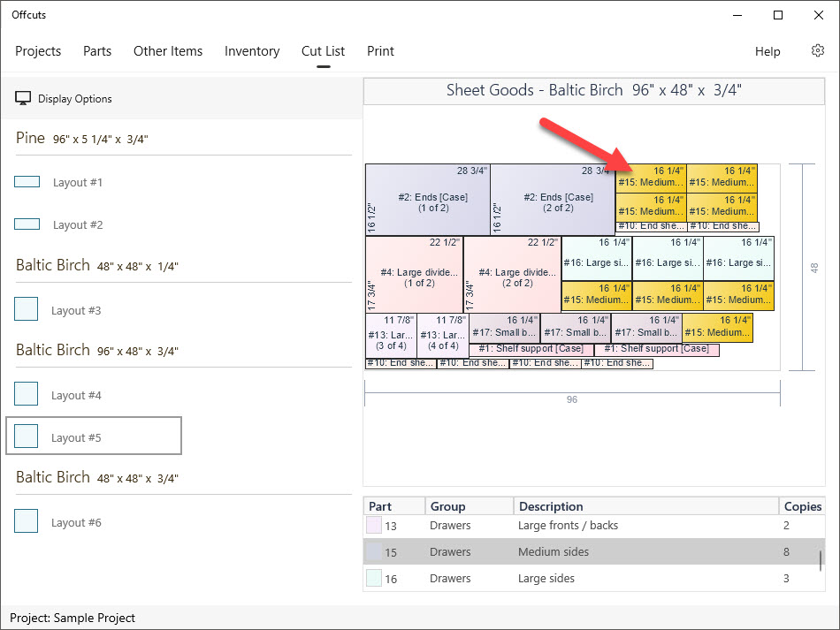Click the #4 Large divider (1 of 2) piece
The image size is (840, 630).
414,275
